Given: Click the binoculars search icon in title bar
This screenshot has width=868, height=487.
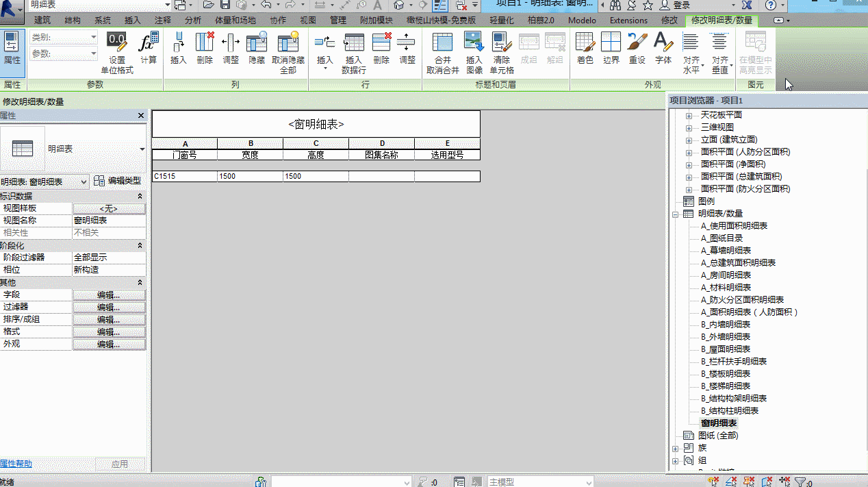Looking at the screenshot, I should coord(615,5).
